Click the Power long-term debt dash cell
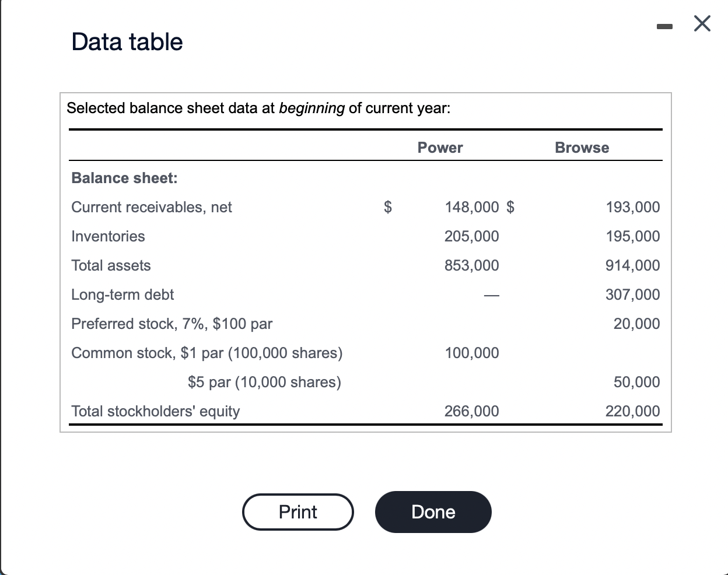The width and height of the screenshot is (728, 575). tap(491, 296)
